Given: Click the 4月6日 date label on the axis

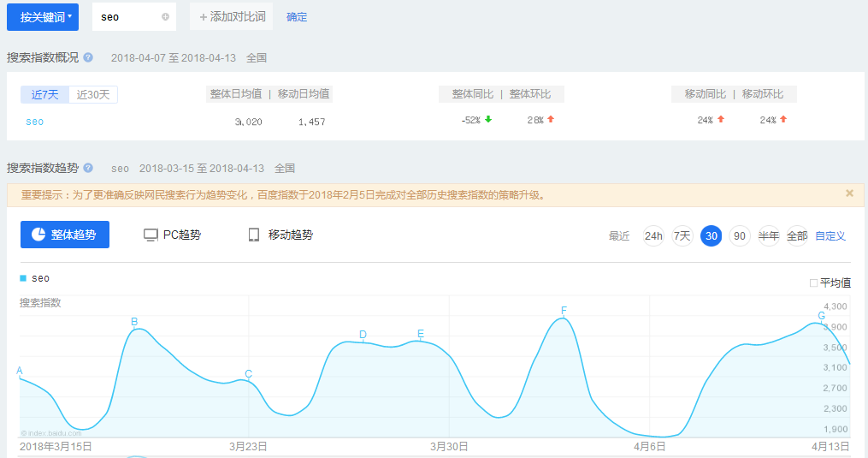Looking at the screenshot, I should coord(649,446).
